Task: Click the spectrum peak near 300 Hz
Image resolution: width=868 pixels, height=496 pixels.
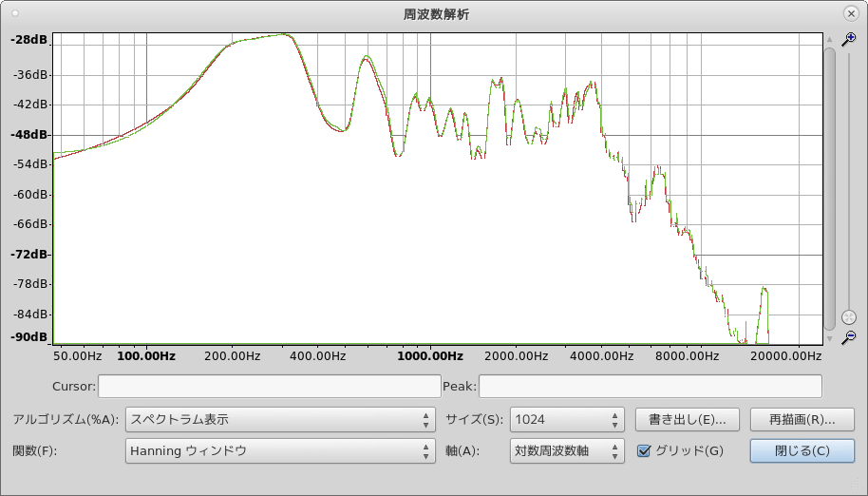Action: click(x=285, y=34)
